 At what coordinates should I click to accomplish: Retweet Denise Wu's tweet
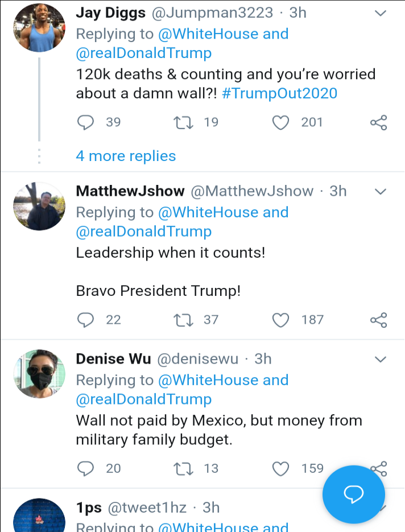tap(184, 469)
